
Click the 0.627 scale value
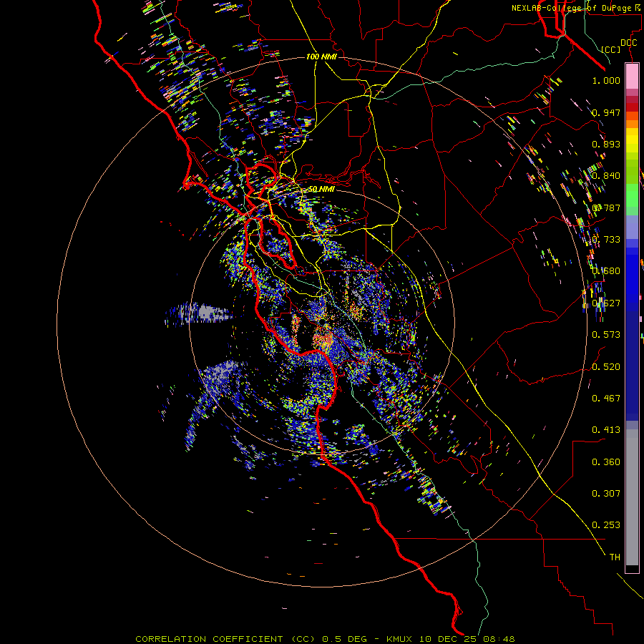tap(606, 303)
